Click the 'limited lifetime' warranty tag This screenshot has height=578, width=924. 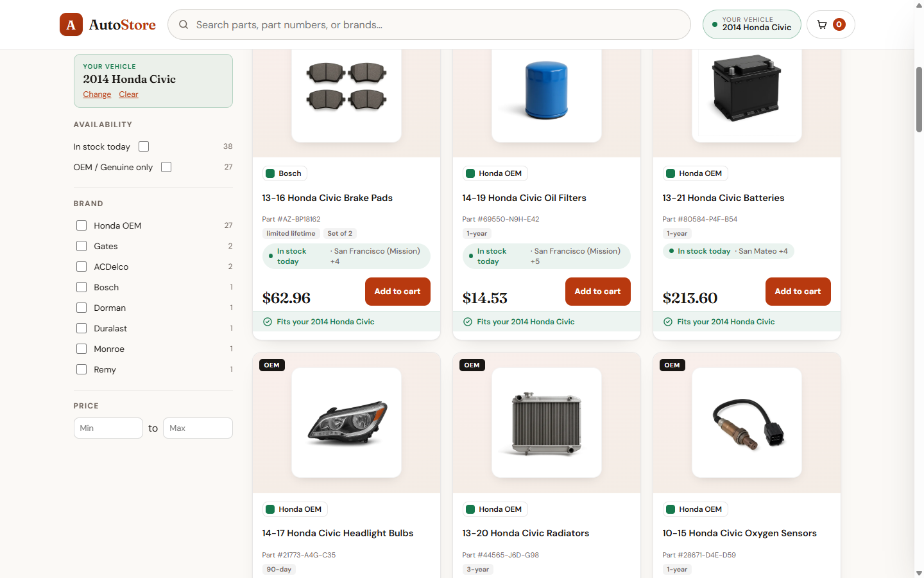291,234
